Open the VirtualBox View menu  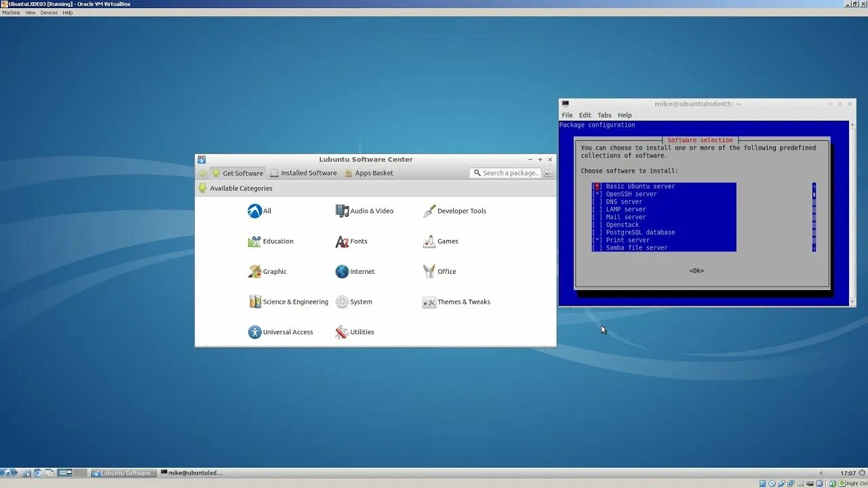31,13
